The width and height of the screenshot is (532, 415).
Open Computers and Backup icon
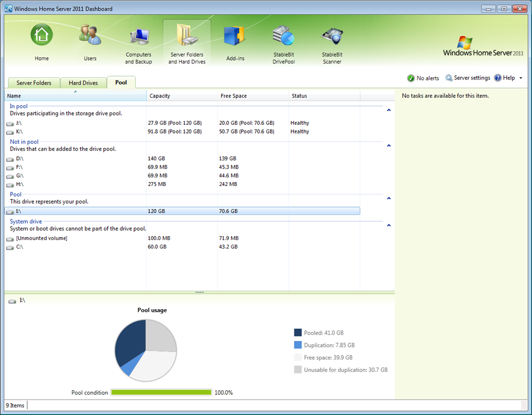pyautogui.click(x=139, y=36)
